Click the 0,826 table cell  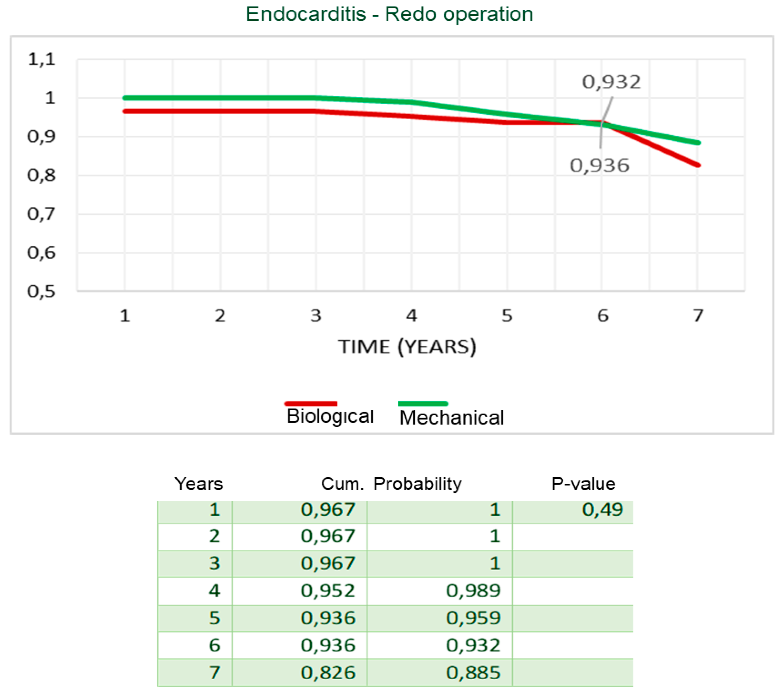[x=328, y=673]
